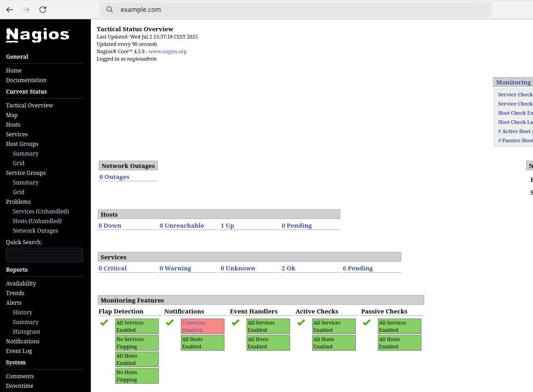Open Availability report
Viewport: 533px width, 392px height.
21,284
